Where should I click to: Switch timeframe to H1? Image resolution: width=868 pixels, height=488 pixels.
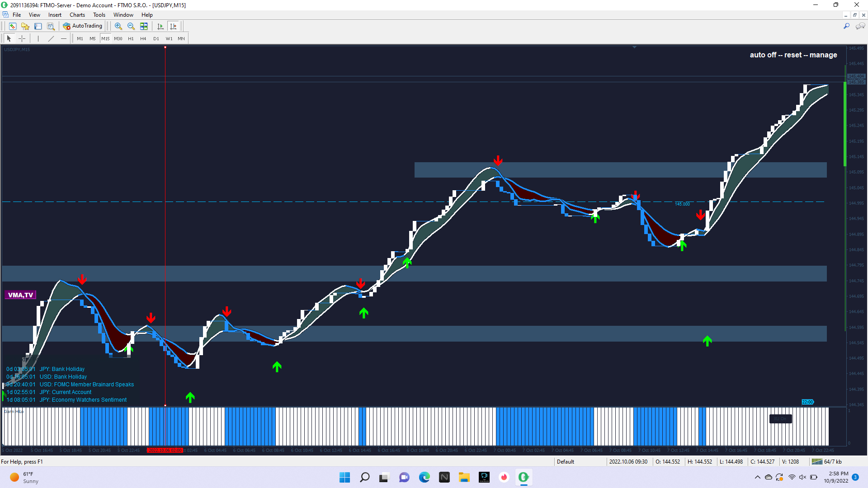131,38
